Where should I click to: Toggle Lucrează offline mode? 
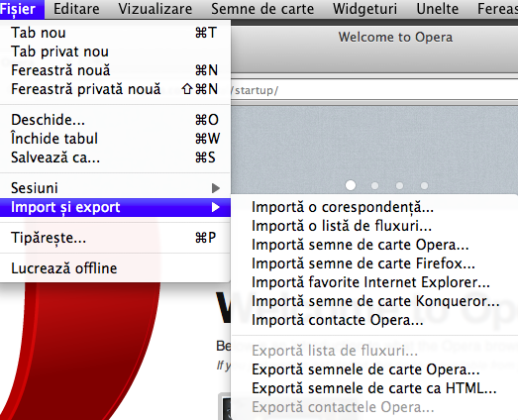[115, 268]
